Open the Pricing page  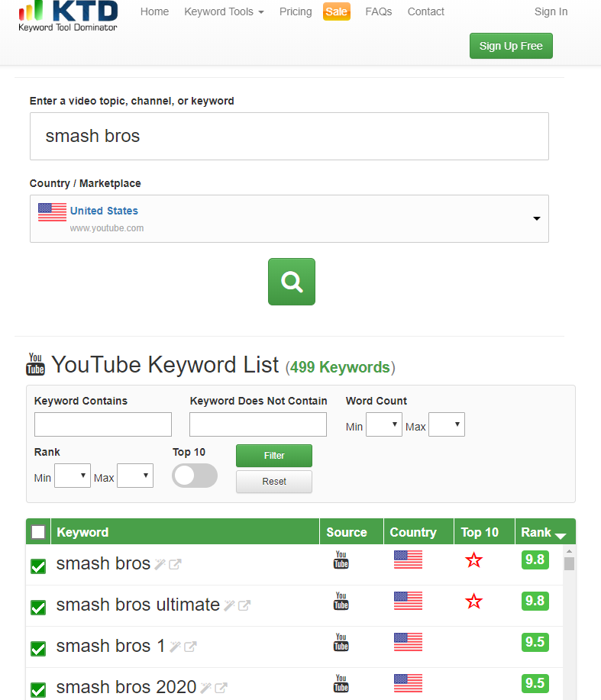(x=296, y=11)
